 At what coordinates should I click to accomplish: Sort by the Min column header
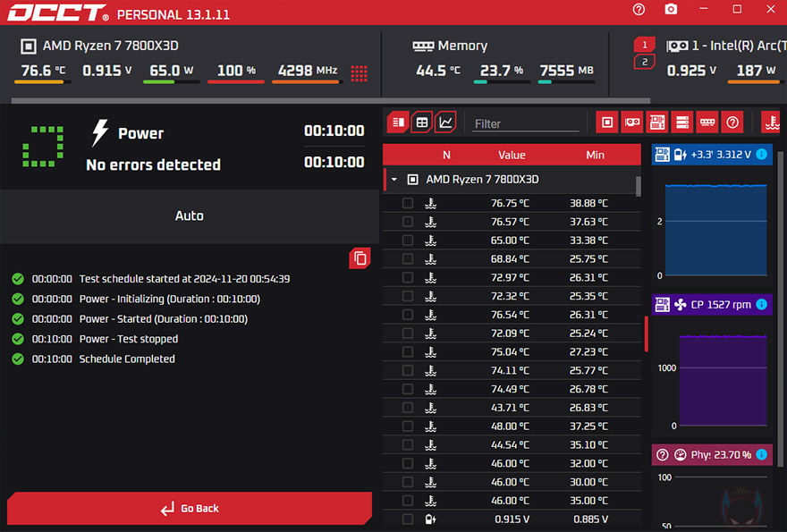tap(595, 155)
